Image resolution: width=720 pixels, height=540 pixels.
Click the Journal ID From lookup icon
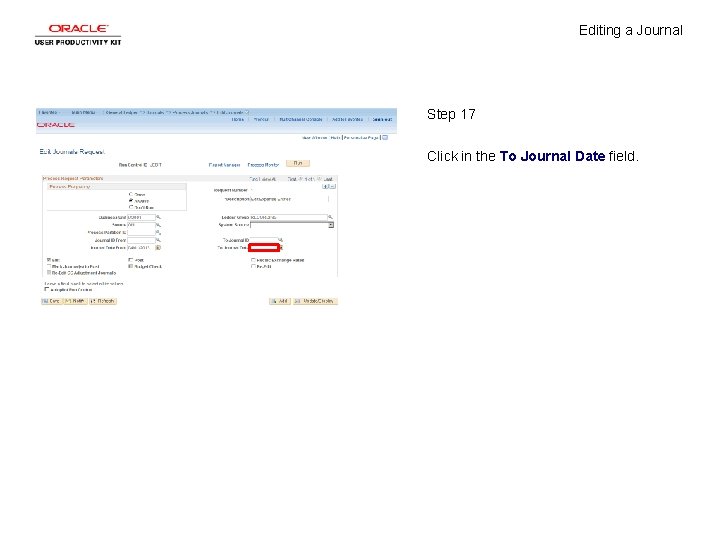pyautogui.click(x=158, y=240)
